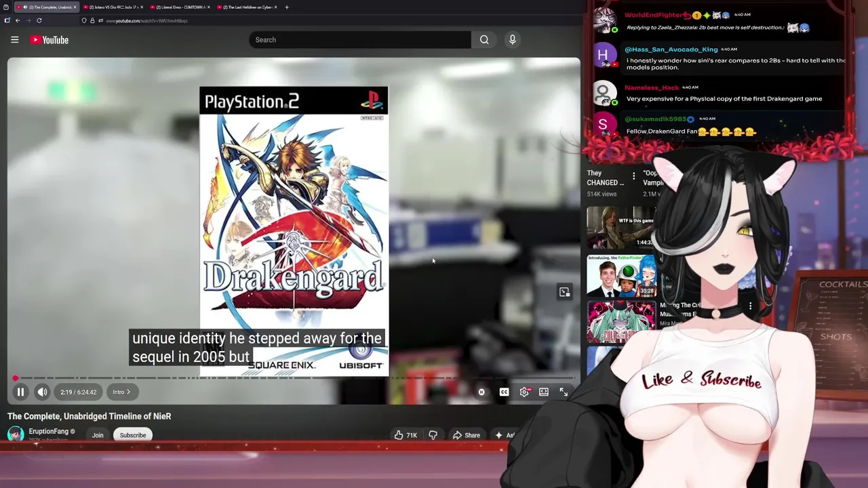Click the miniplayer icon over the video
The width and height of the screenshot is (868, 488).
point(564,292)
